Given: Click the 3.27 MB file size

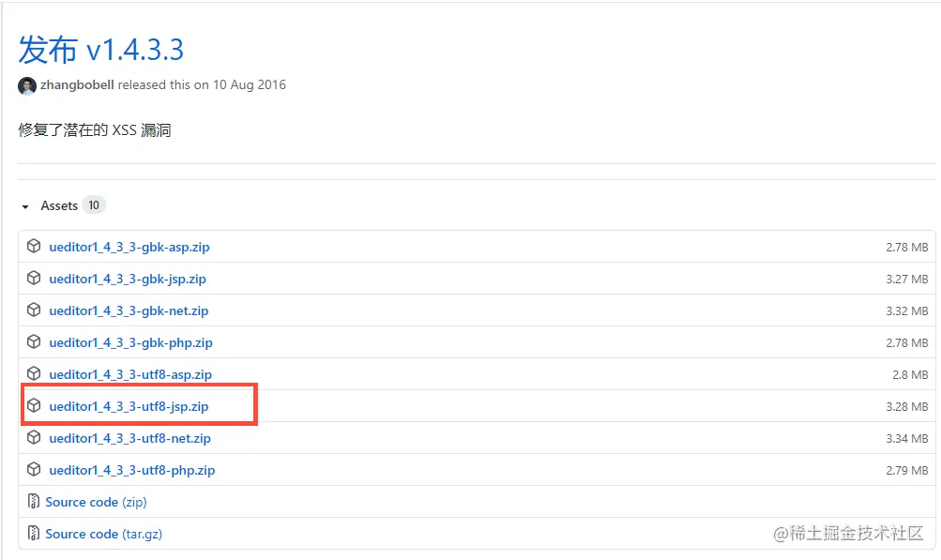Looking at the screenshot, I should tap(907, 279).
